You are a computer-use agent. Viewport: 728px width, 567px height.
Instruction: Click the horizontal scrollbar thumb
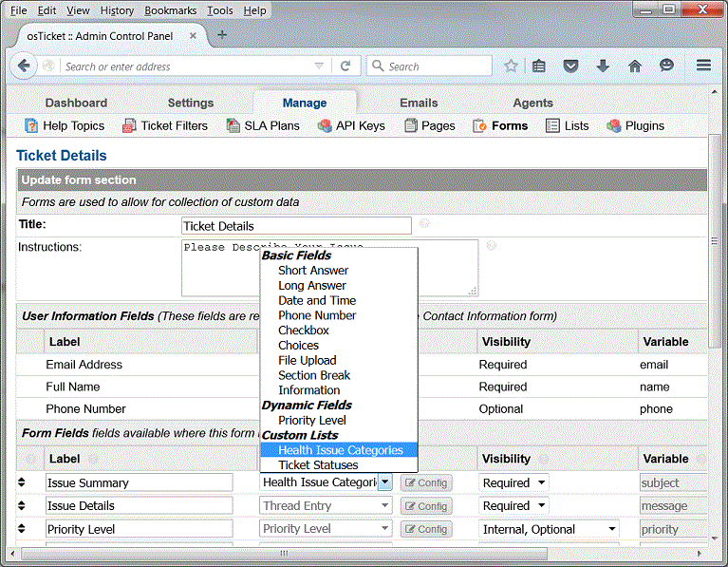coord(284,554)
